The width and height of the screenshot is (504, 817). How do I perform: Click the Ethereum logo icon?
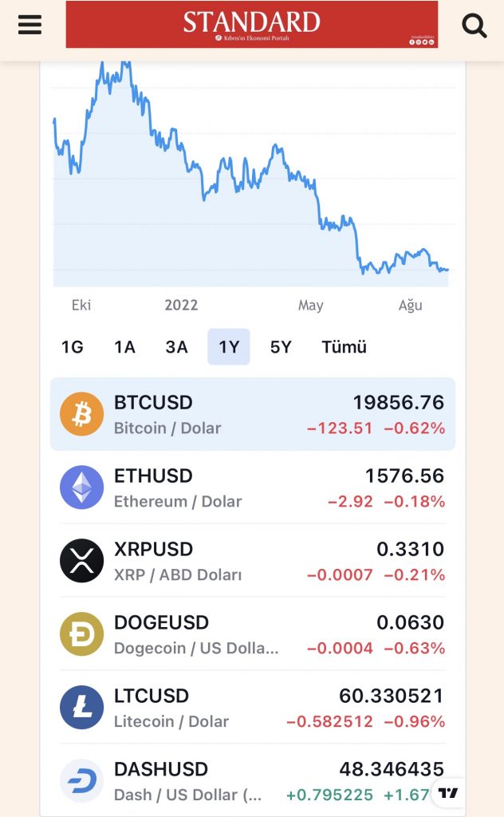click(82, 487)
